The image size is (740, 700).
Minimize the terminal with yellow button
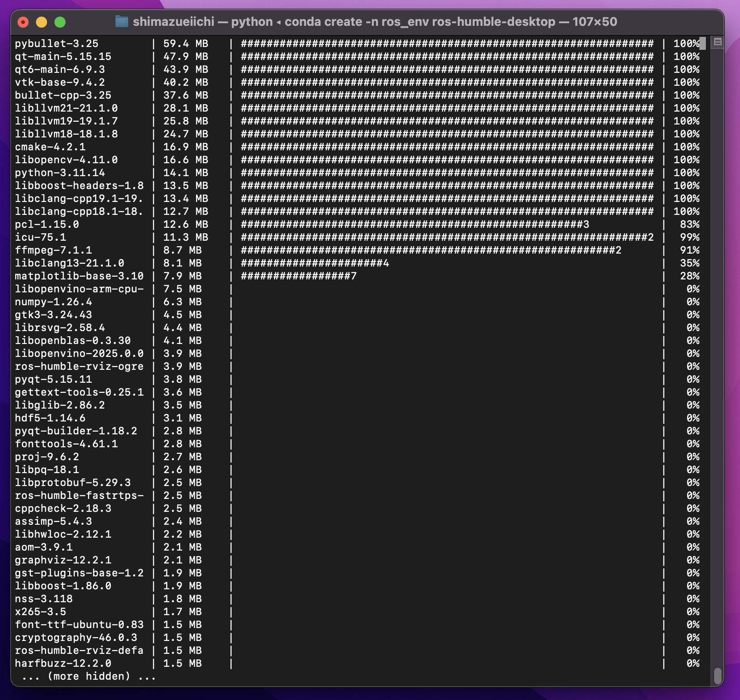(x=42, y=22)
